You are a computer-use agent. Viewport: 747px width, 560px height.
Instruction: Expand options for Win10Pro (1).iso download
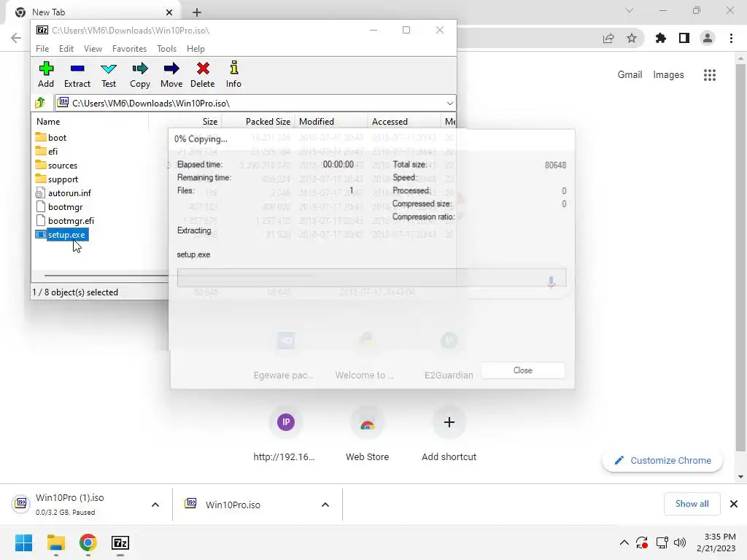(x=155, y=505)
